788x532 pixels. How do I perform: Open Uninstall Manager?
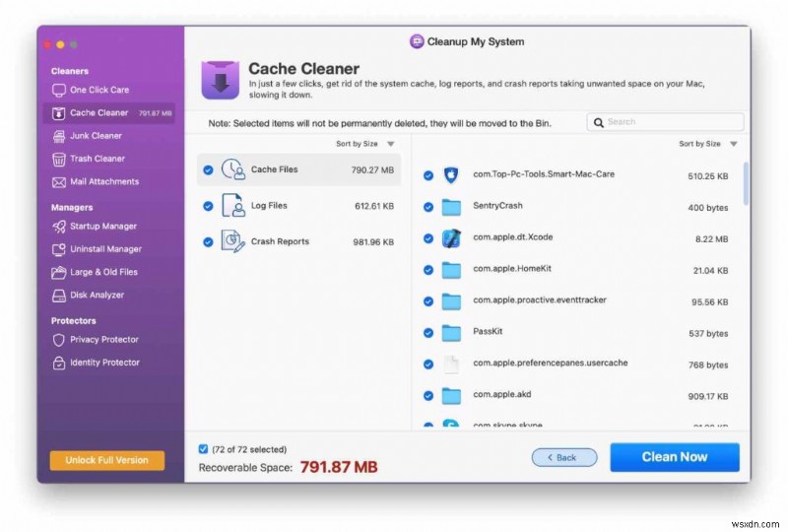click(x=108, y=249)
